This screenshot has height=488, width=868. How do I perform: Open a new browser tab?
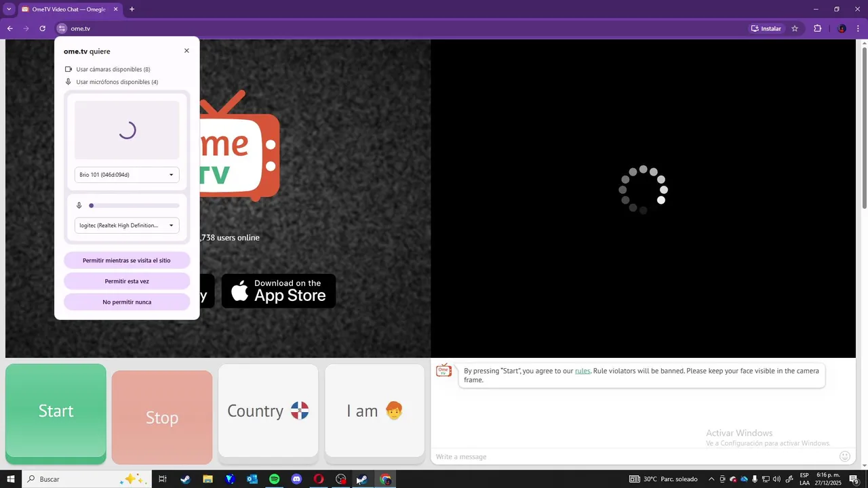pos(132,9)
